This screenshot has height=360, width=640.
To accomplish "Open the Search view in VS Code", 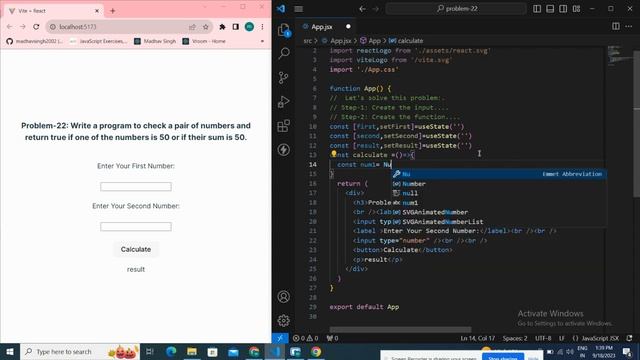I will pos(284,53).
